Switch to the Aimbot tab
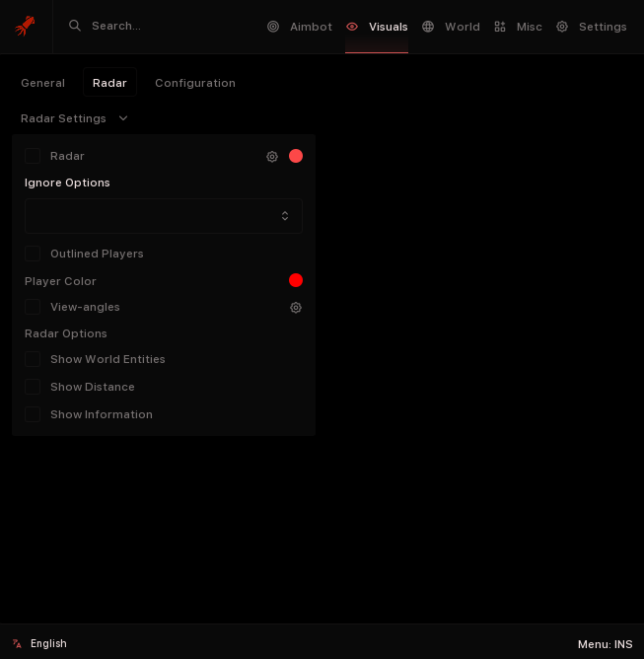 click(x=300, y=27)
